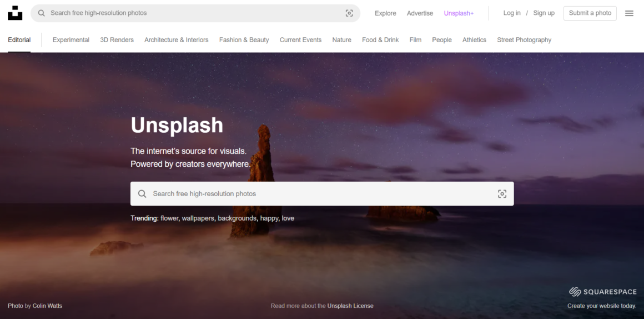Click the magnifier icon in top search bar

[42, 13]
